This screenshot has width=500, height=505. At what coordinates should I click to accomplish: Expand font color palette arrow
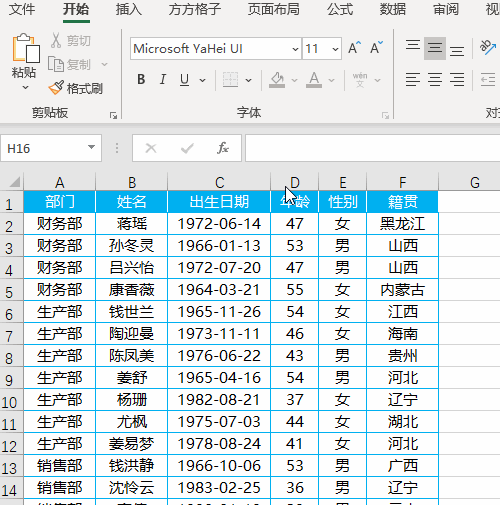(331, 80)
